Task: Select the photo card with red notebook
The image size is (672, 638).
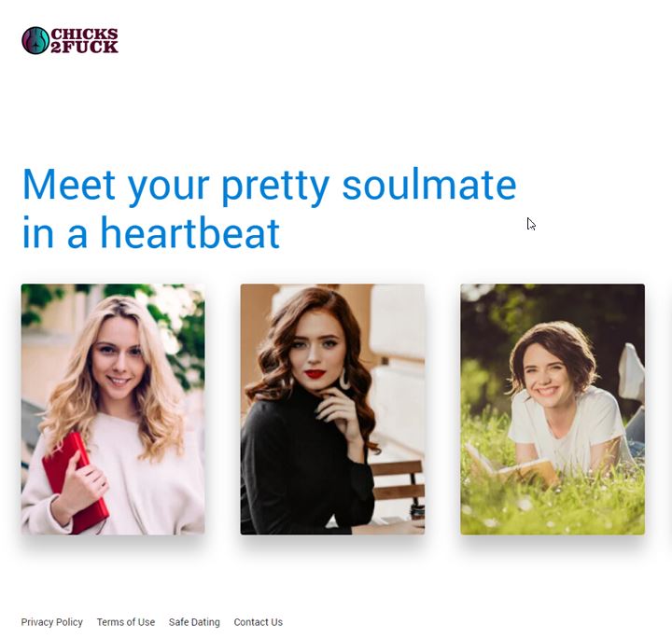Action: [x=113, y=409]
